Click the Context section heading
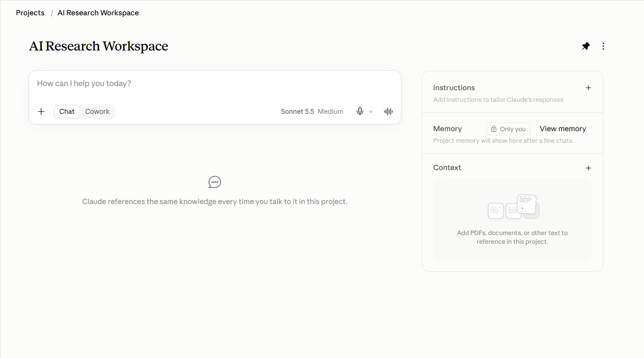644x358 pixels. click(x=447, y=168)
